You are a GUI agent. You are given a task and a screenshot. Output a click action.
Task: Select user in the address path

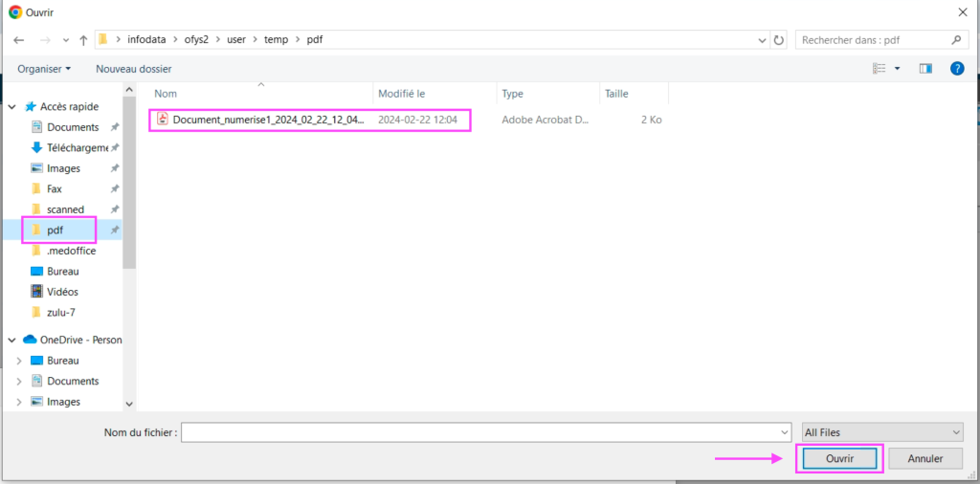[236, 39]
